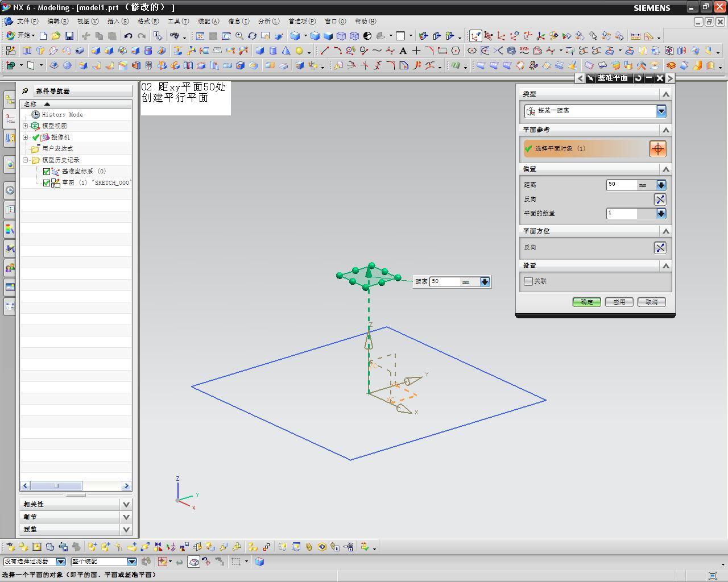Click the Cancel (取消) button

click(651, 302)
